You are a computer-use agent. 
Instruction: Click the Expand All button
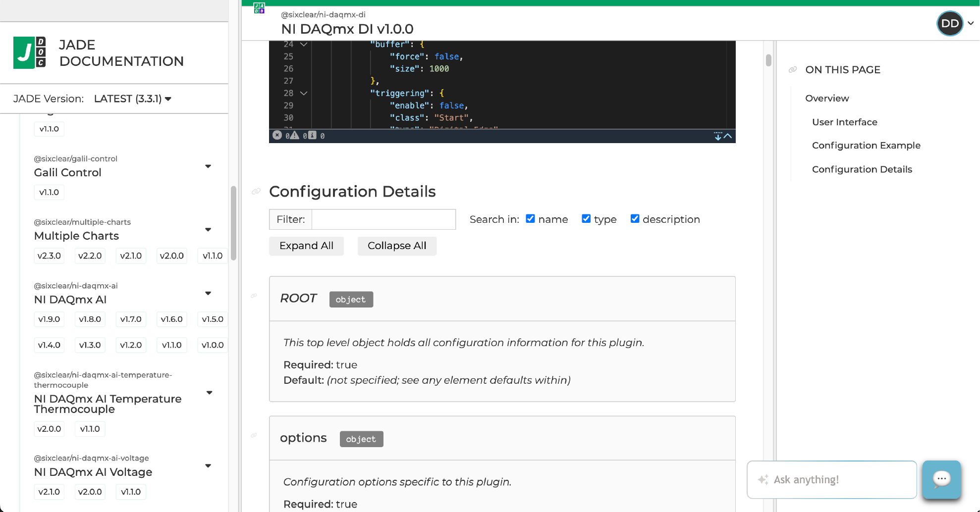(306, 246)
